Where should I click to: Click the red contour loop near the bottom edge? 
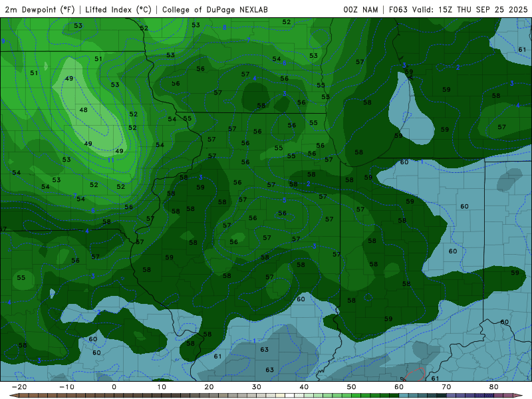pos(414,374)
